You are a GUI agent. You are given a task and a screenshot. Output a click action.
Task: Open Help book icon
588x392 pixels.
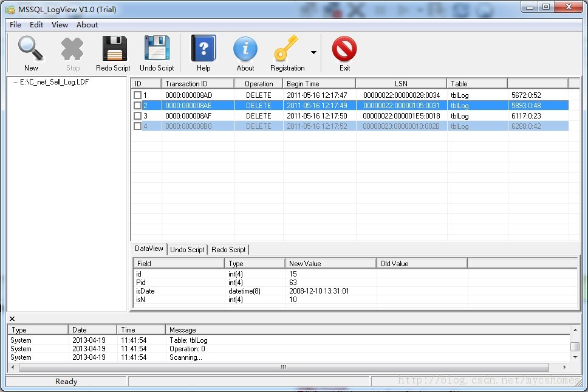(203, 48)
